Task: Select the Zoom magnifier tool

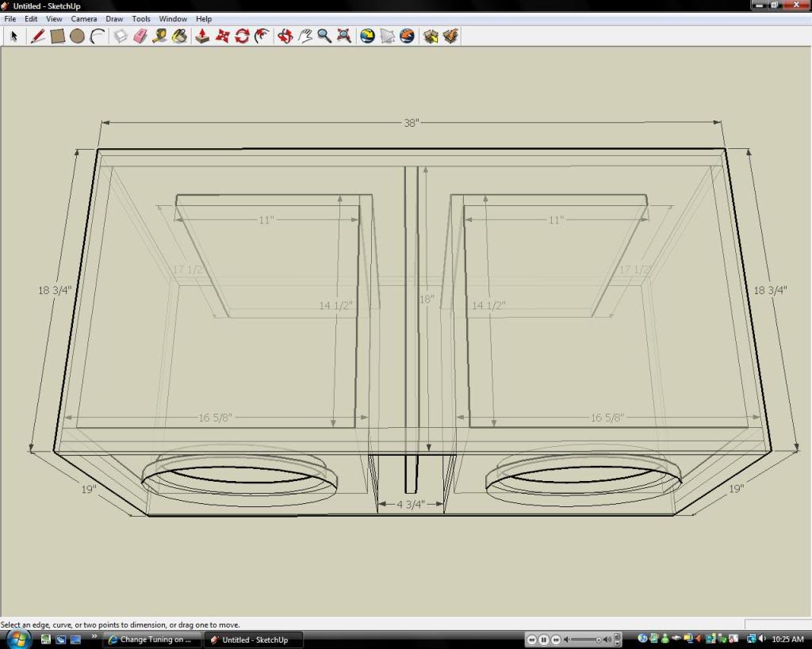Action: [324, 36]
